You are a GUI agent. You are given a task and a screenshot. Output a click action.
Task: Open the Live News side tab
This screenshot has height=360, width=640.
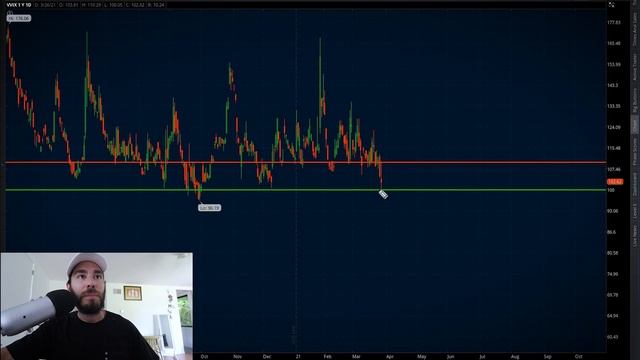[x=635, y=236]
